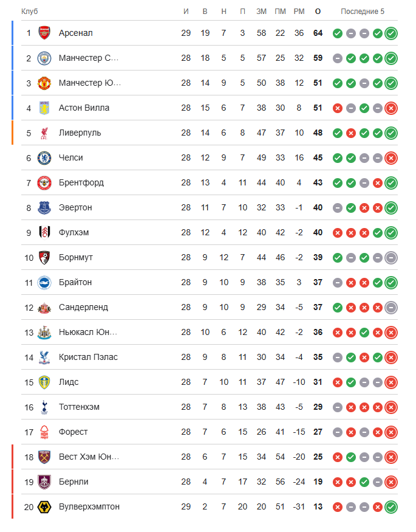Click the Последние 5 column header
Image resolution: width=416 pixels, height=532 pixels.
click(363, 11)
